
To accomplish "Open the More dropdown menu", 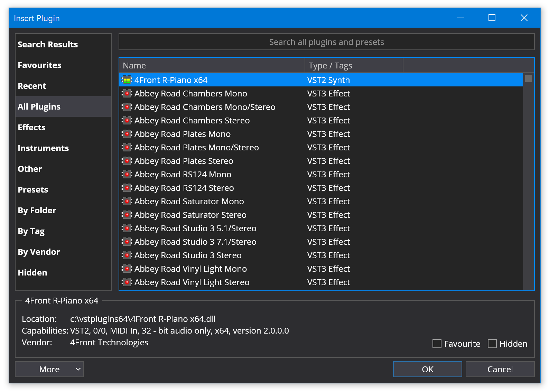I will point(49,369).
